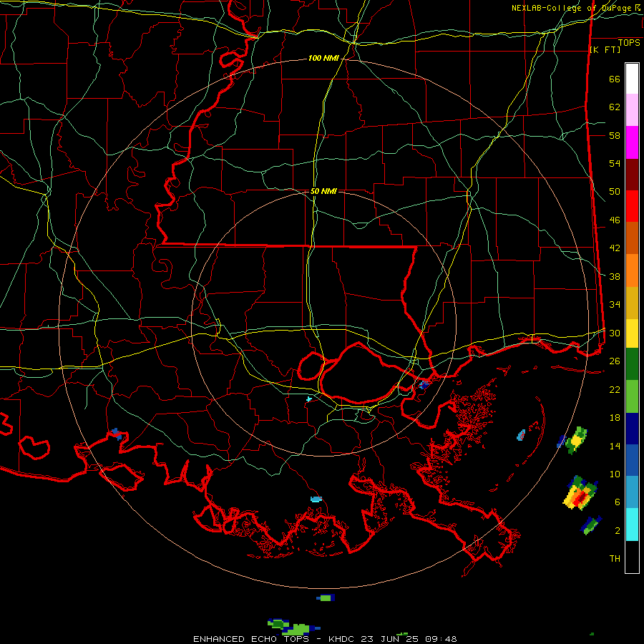644x644 pixels.
Task: Click the '26' legend value label
Action: pyautogui.click(x=615, y=361)
